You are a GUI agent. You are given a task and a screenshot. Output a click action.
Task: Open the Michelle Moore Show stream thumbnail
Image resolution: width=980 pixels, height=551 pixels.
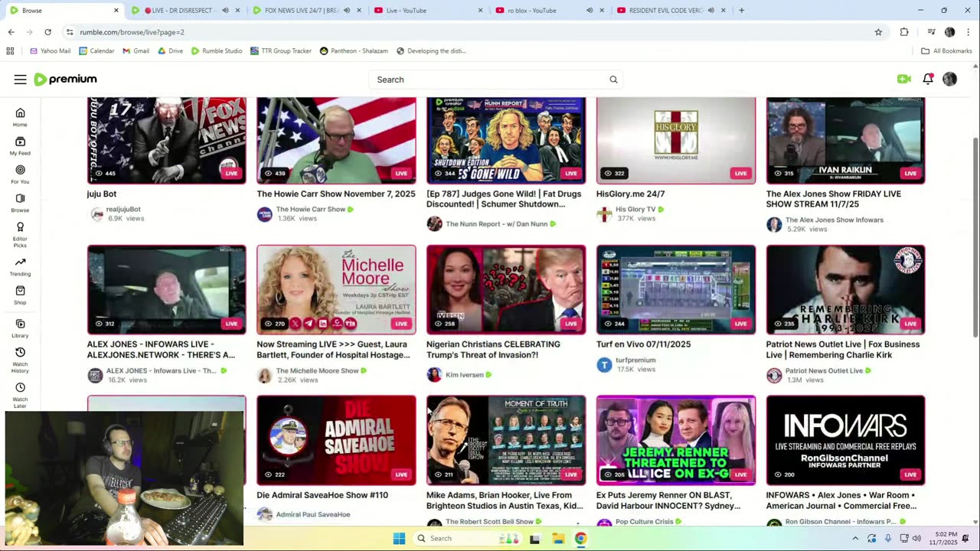[336, 289]
